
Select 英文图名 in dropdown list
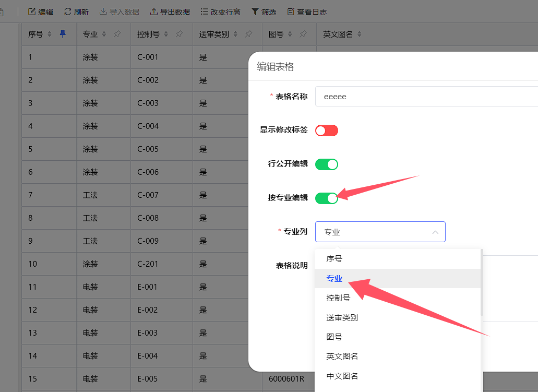click(x=397, y=357)
